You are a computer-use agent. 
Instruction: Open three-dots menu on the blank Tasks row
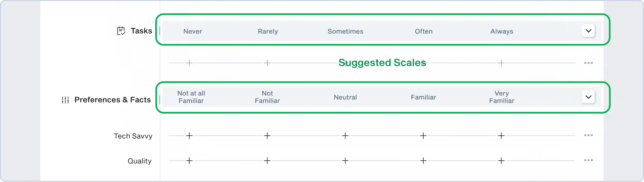tap(588, 63)
